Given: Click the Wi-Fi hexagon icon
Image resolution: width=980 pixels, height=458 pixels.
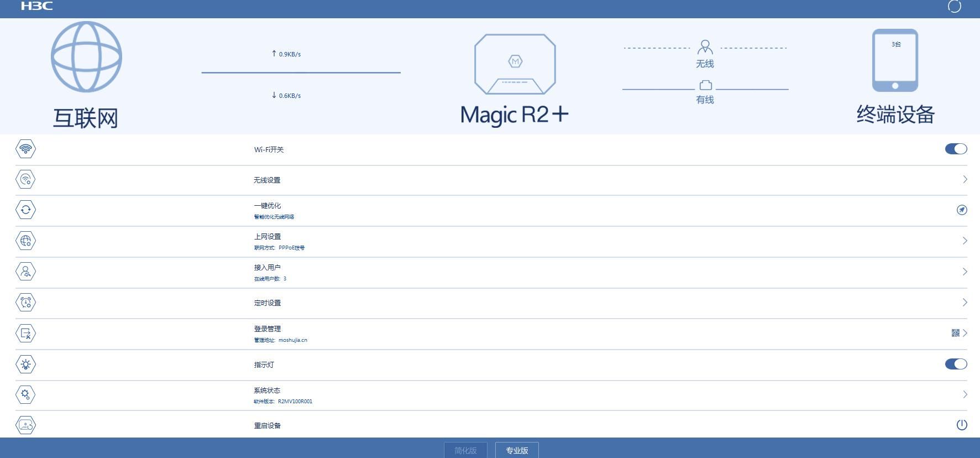Looking at the screenshot, I should click(x=25, y=149).
